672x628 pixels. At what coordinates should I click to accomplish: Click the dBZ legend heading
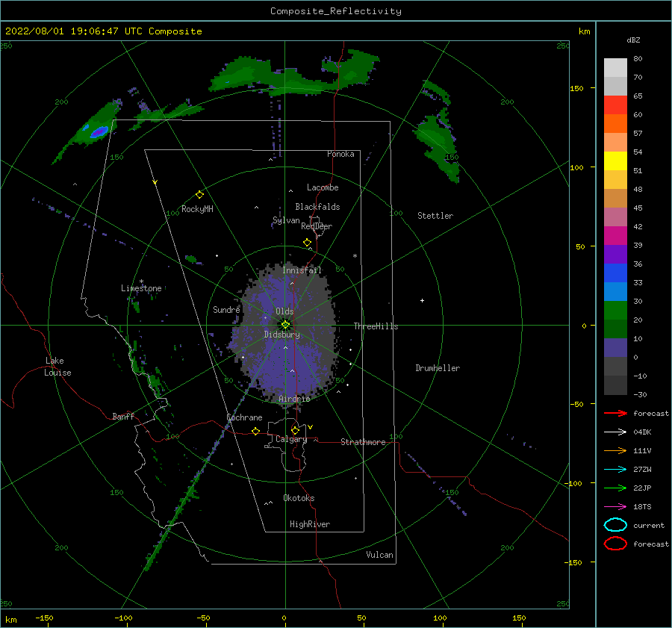click(633, 40)
